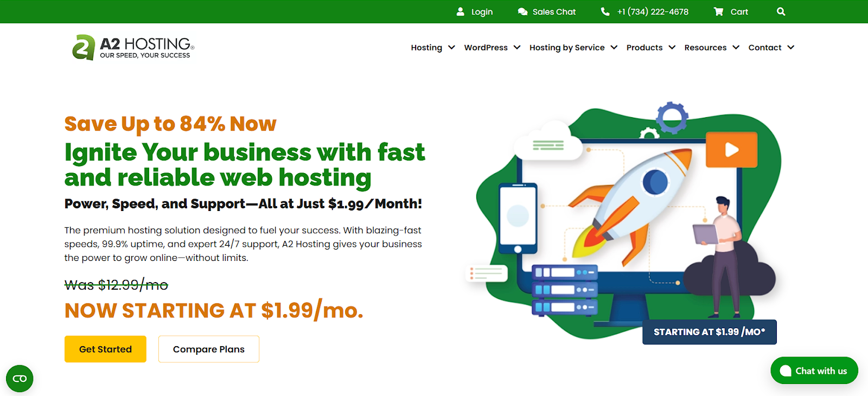Open the green accessibility widget icon
Image resolution: width=868 pixels, height=396 pixels.
[20, 379]
